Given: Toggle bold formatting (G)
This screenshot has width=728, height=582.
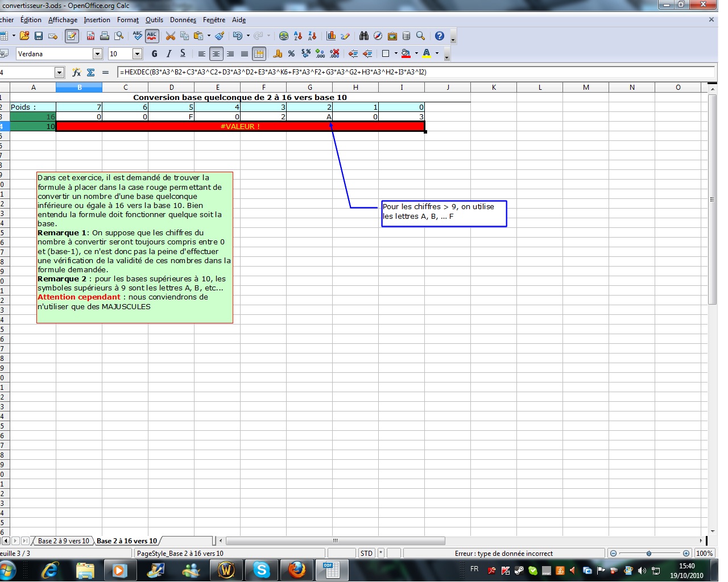Looking at the screenshot, I should pos(154,53).
